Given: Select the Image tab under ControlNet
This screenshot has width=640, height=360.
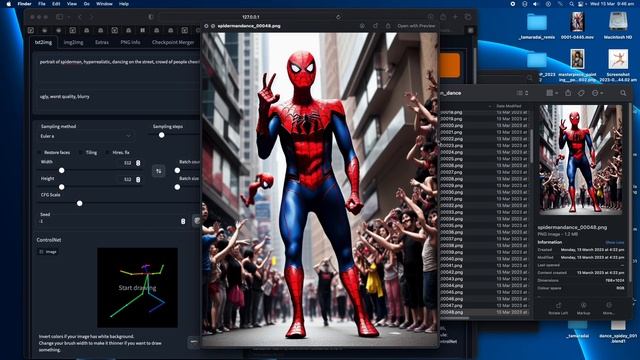Looking at the screenshot, I should 48,252.
